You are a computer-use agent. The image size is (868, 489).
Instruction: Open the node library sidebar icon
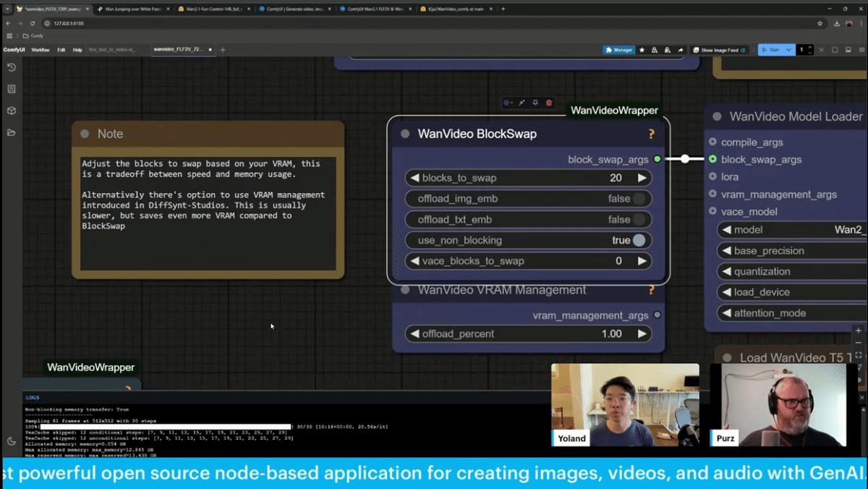tap(12, 89)
